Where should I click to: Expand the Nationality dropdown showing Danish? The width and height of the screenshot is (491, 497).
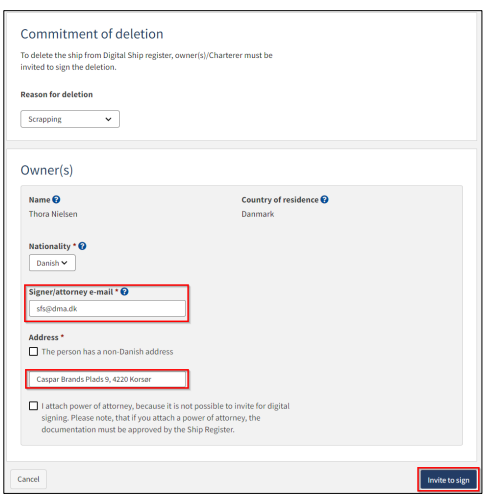point(52,263)
